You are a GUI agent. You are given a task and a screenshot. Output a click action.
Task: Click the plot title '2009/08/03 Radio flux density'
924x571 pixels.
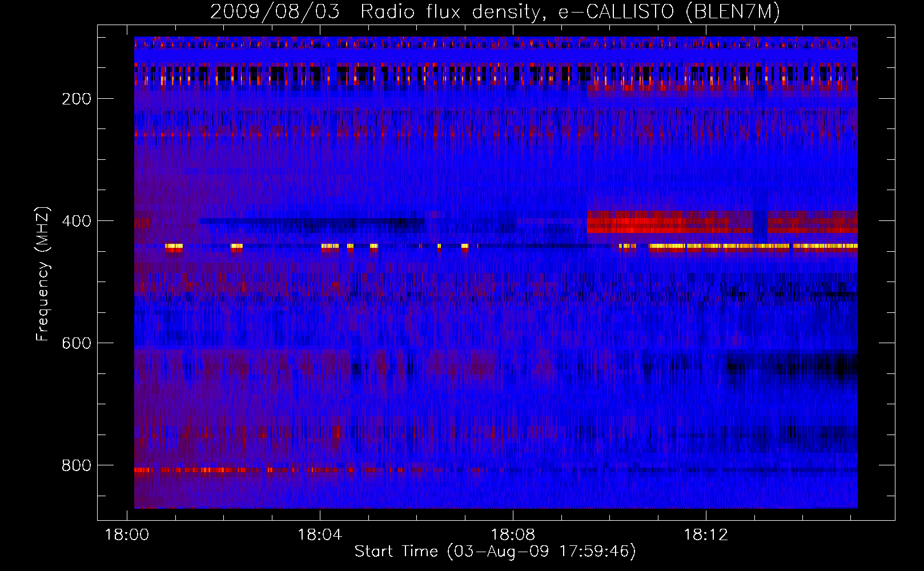tap(495, 11)
